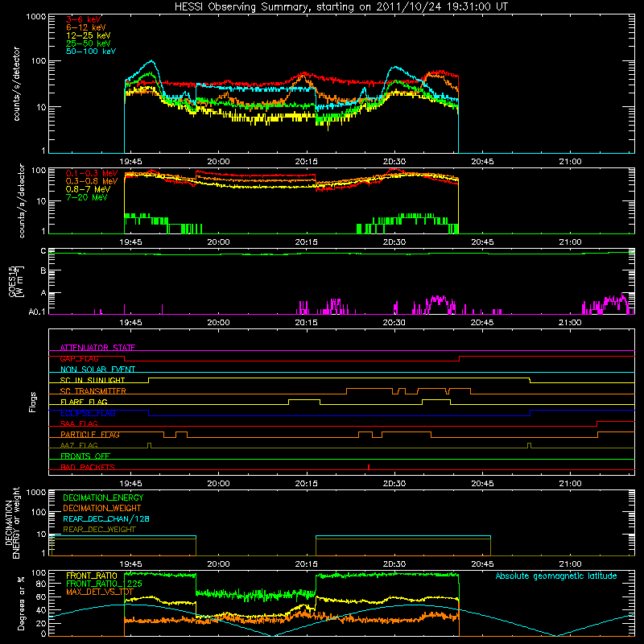Select the ATTENUATOR_STATE flag label
The height and width of the screenshot is (644, 644).
(x=97, y=348)
